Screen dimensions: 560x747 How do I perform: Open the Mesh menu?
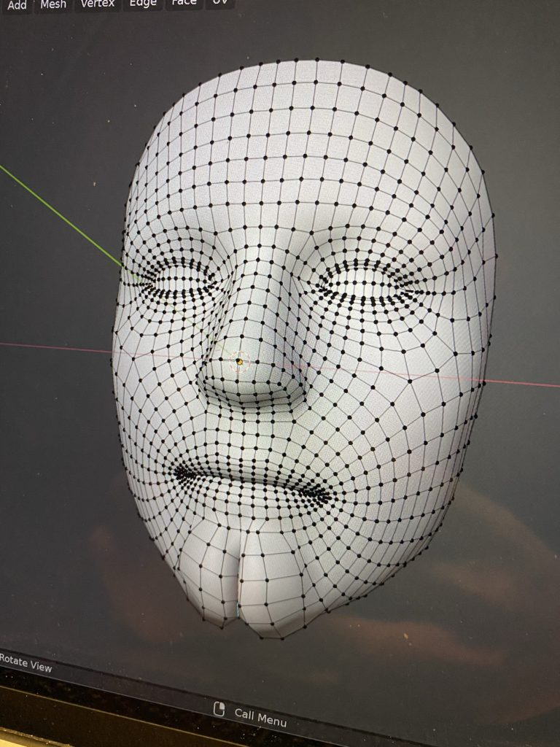52,4
